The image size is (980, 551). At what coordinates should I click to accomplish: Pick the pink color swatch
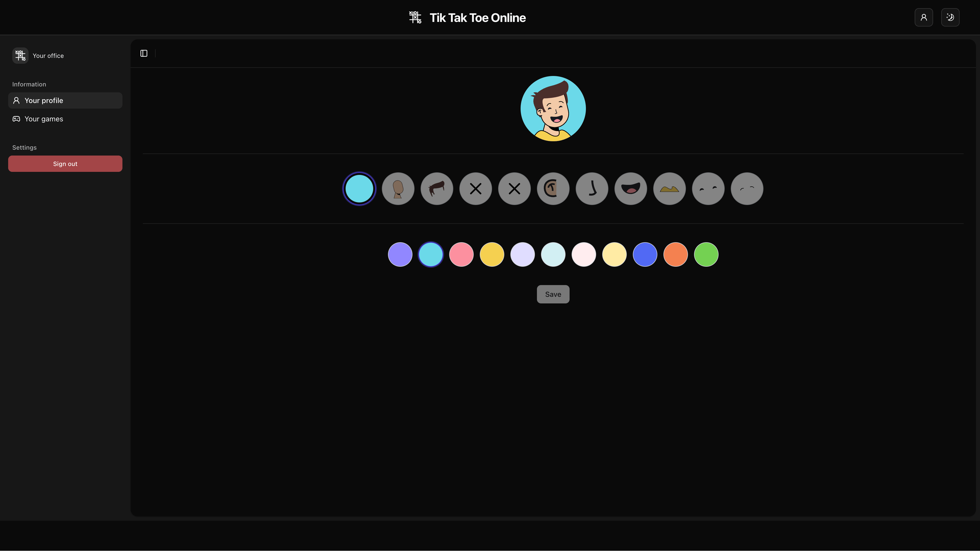[461, 254]
